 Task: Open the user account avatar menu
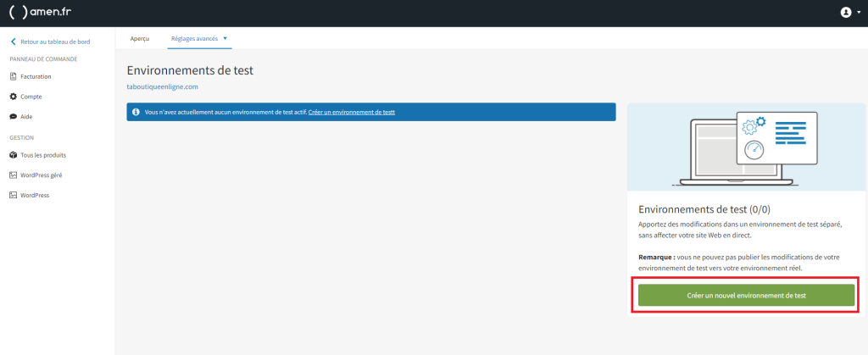tap(845, 13)
